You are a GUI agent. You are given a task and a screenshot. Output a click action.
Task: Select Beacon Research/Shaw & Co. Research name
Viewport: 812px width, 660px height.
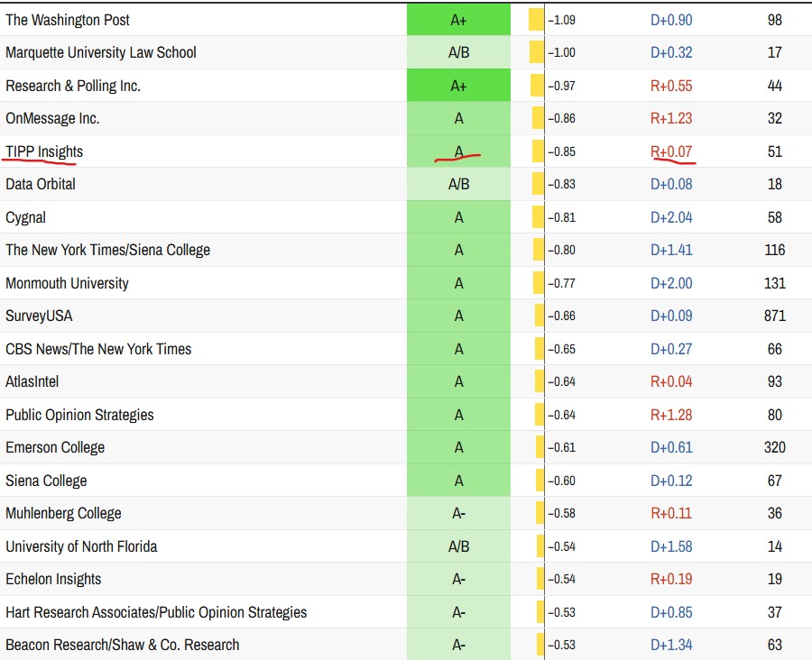(x=122, y=644)
